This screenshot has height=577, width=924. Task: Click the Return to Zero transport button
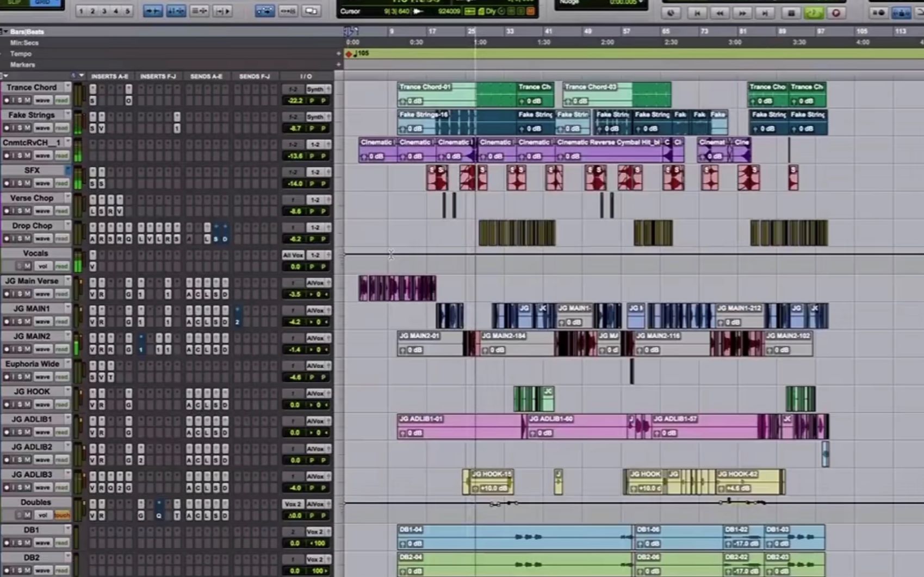pyautogui.click(x=697, y=13)
